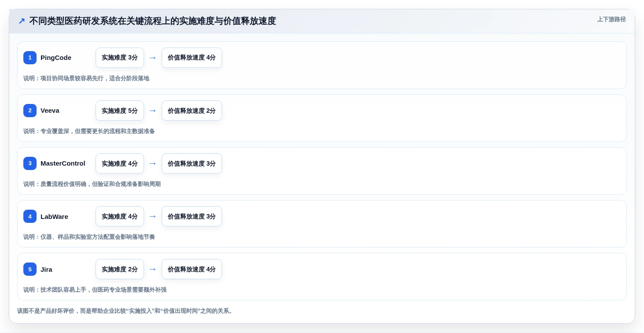Select Jira's 实施难度 2分 pill

(120, 269)
